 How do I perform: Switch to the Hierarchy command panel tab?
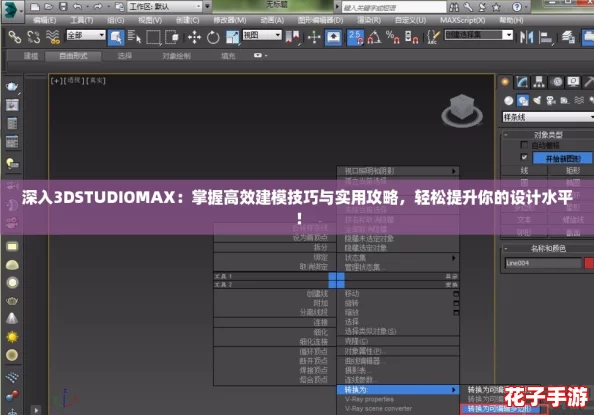539,82
